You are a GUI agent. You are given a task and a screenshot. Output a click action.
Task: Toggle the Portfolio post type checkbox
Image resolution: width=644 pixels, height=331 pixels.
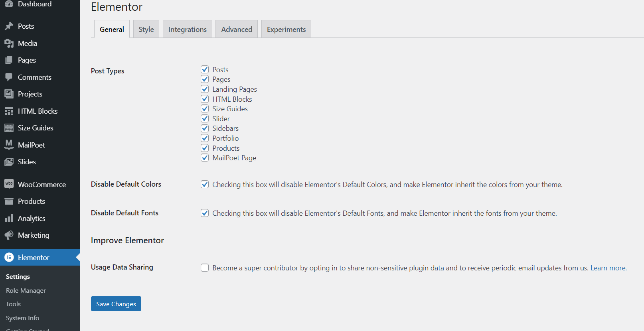[205, 138]
